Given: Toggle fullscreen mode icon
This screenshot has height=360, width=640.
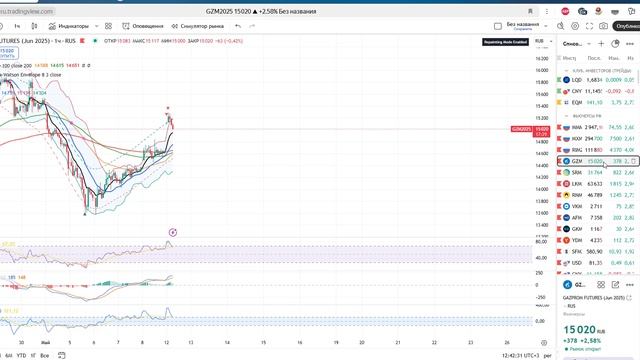Looking at the screenshot, I should [589, 26].
